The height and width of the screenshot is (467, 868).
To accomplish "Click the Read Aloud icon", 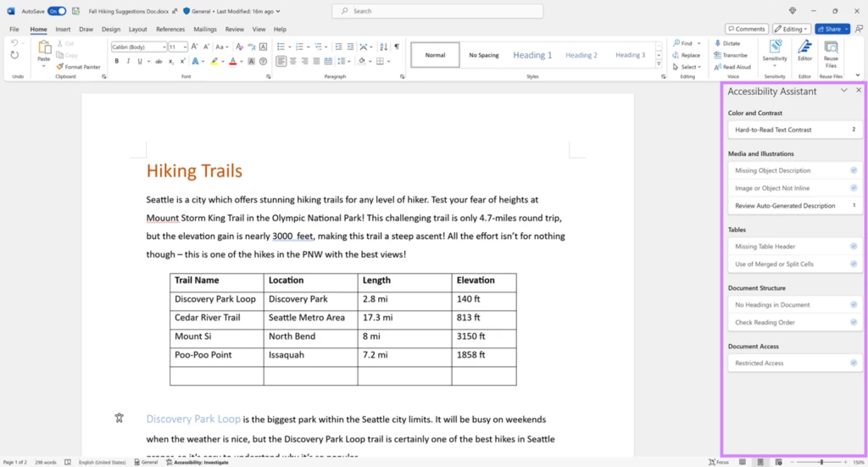I will pos(734,67).
